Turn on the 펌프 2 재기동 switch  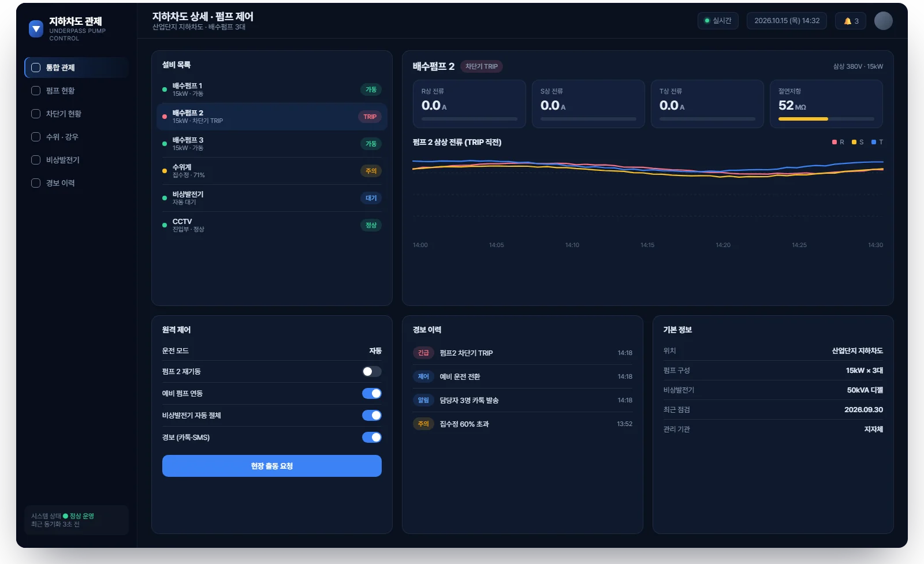(372, 371)
